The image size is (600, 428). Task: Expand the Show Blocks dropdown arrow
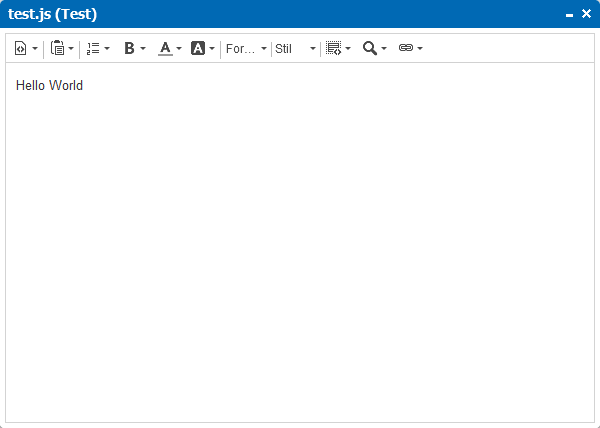(348, 49)
